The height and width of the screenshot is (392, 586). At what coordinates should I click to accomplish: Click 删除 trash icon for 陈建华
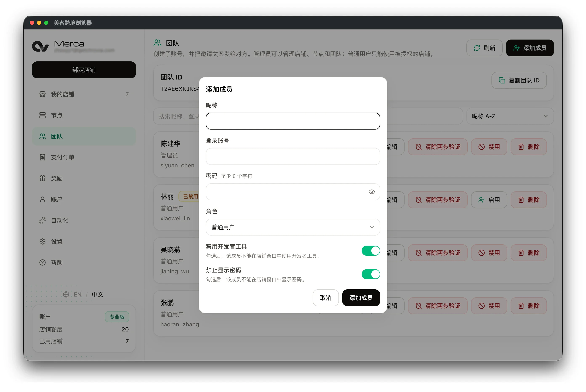click(x=521, y=147)
